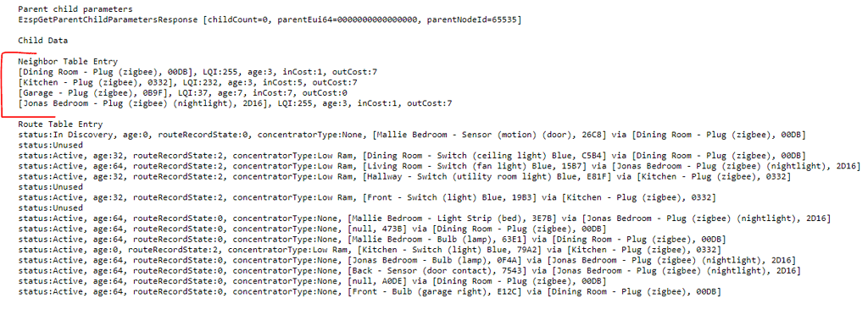Viewport: 868px width, 315px height.
Task: Click the Mallie Bedroom Light Strip 3E7B route
Action: pos(424,218)
